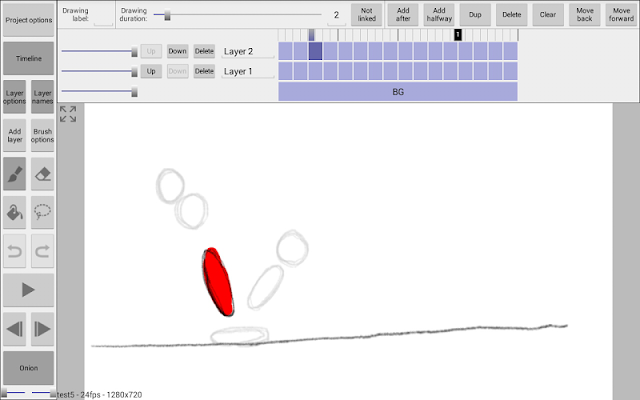Open Project options
Screen dimensions: 640x400
[x=29, y=20]
